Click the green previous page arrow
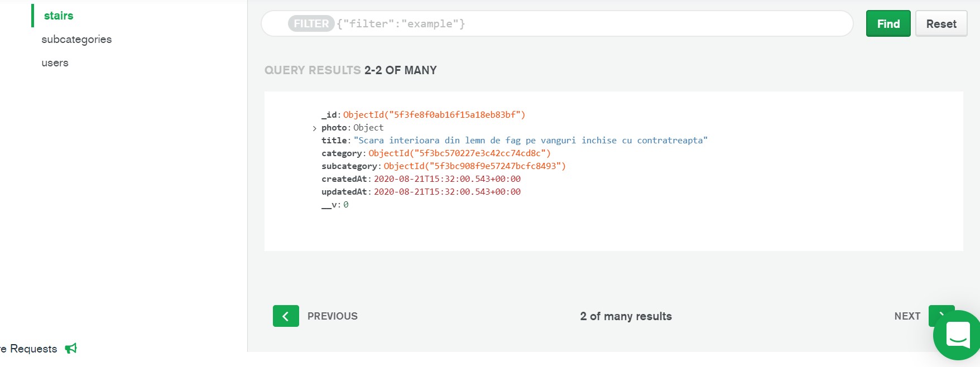 286,316
